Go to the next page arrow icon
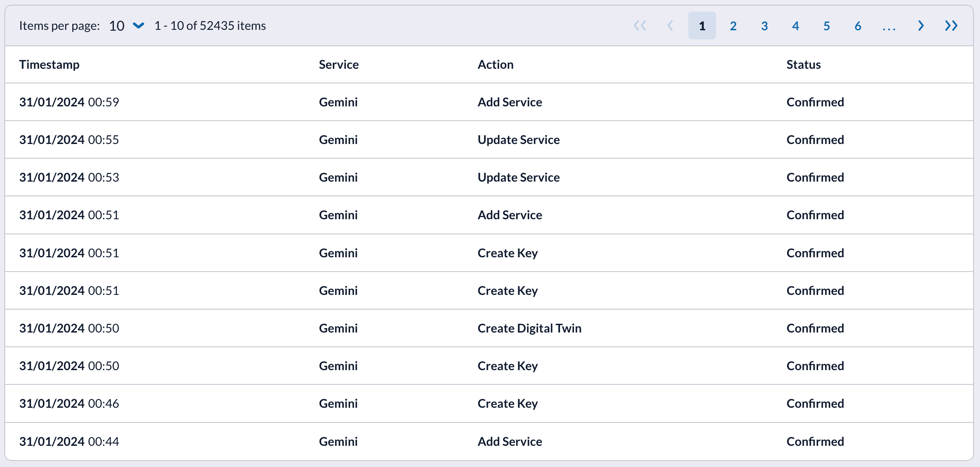This screenshot has height=467, width=980. point(921,26)
